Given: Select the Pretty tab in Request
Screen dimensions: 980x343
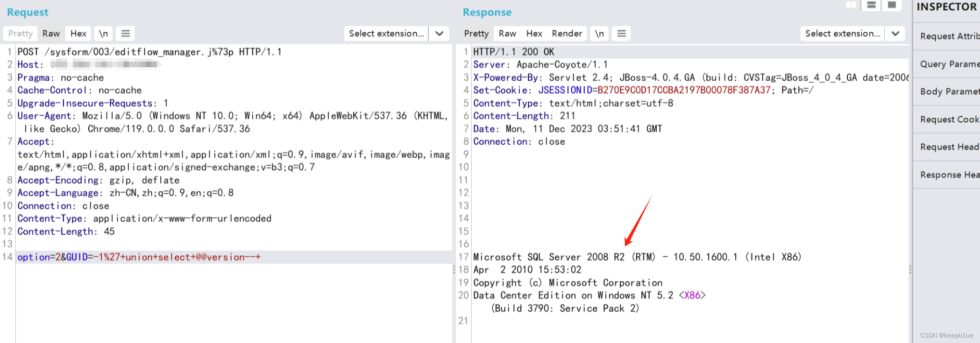Looking at the screenshot, I should tap(21, 34).
